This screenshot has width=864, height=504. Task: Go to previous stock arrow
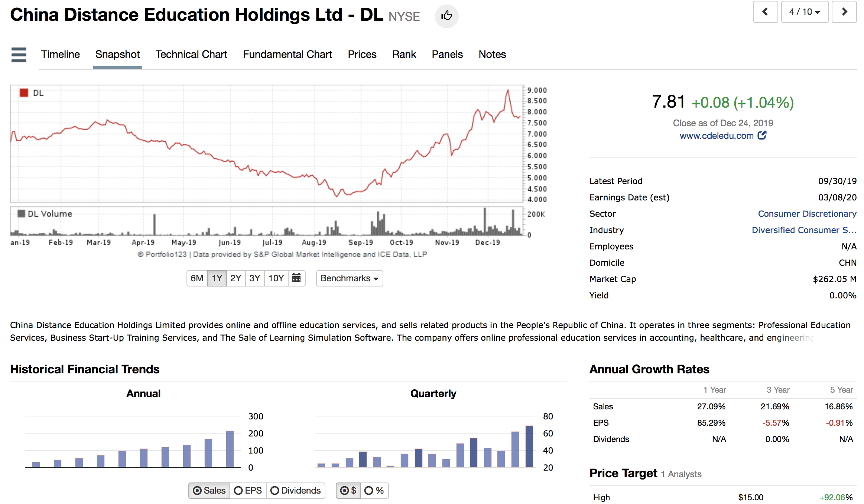765,12
